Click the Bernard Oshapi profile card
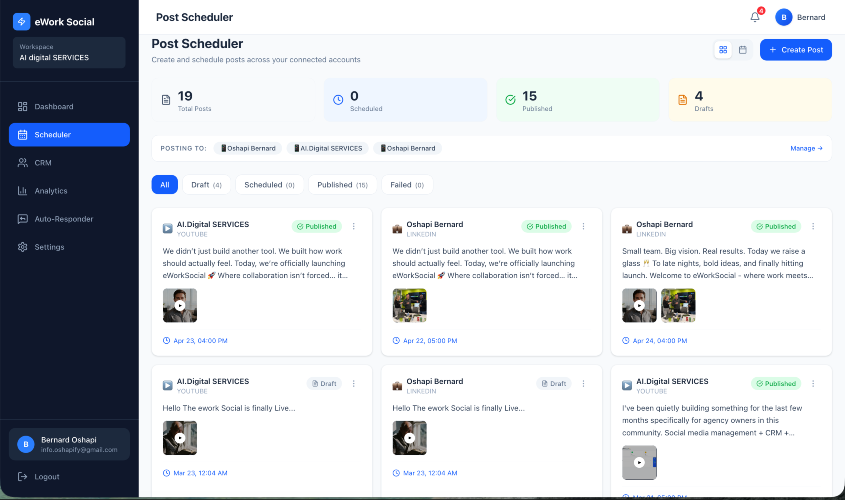845x500 pixels. point(69,445)
